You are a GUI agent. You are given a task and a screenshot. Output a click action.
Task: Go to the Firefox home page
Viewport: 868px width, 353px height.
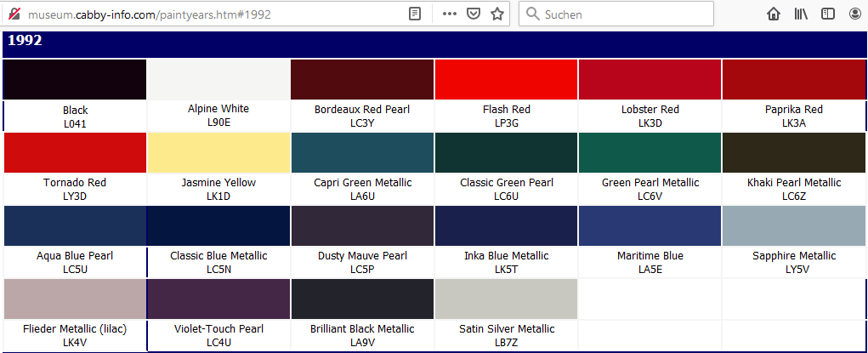[774, 14]
